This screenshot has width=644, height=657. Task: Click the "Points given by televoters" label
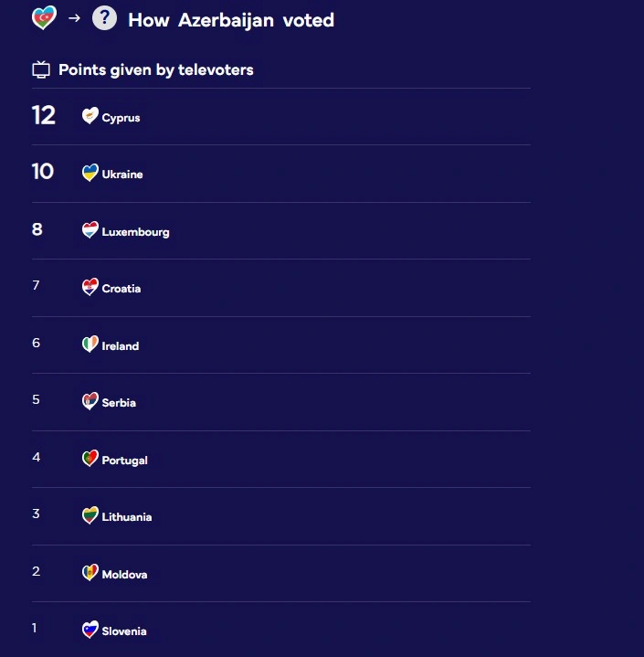pos(156,69)
